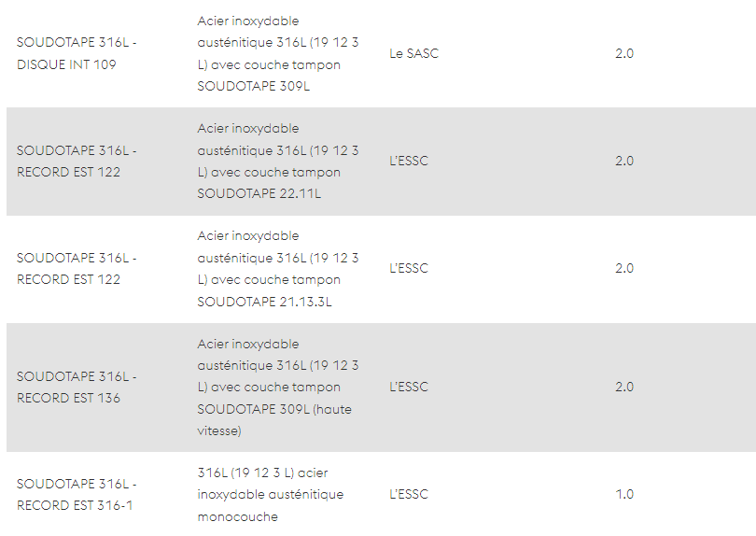The image size is (756, 536).
Task: Click the monocouche austenitic description cell
Action: pyautogui.click(x=271, y=495)
